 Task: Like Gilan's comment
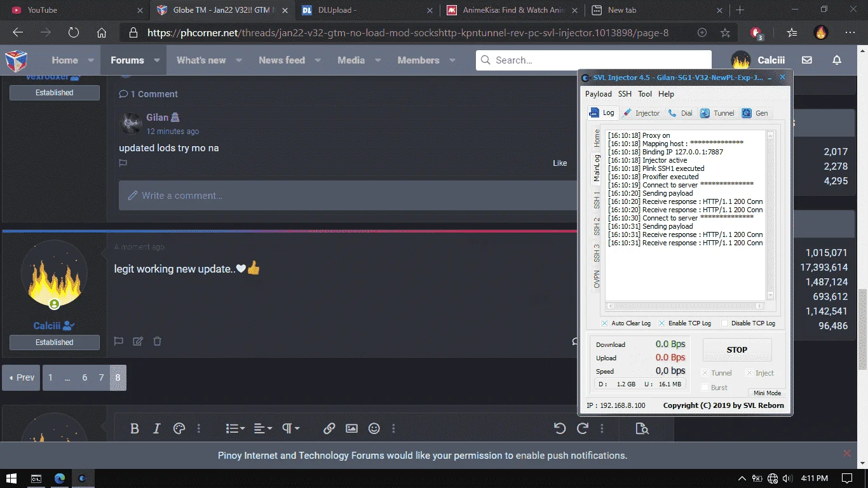(x=560, y=163)
